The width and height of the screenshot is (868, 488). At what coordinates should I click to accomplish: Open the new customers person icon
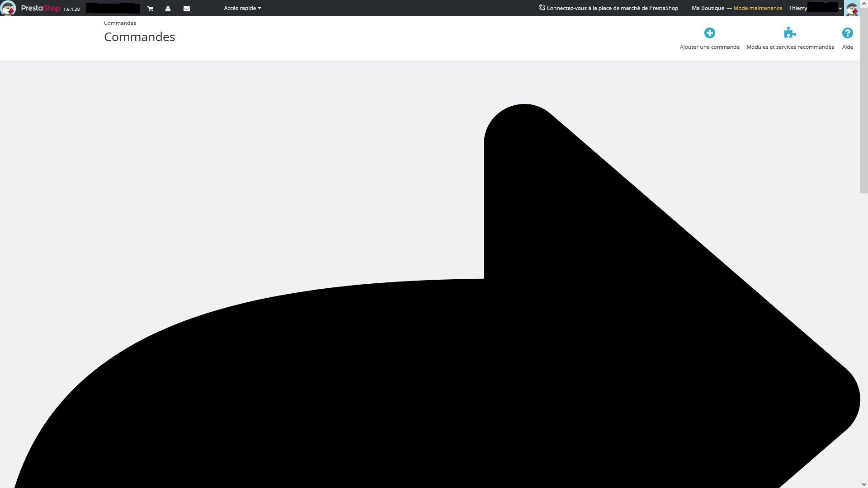point(168,9)
